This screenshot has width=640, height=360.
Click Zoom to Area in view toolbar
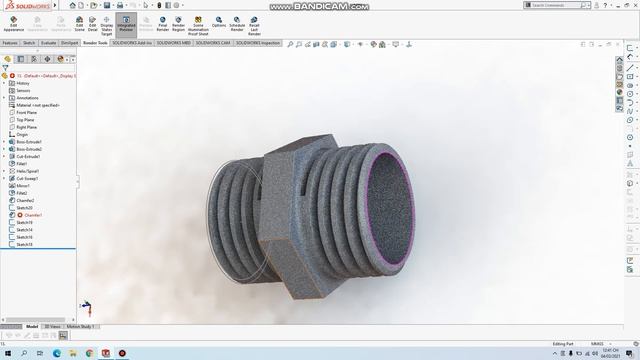pos(299,44)
